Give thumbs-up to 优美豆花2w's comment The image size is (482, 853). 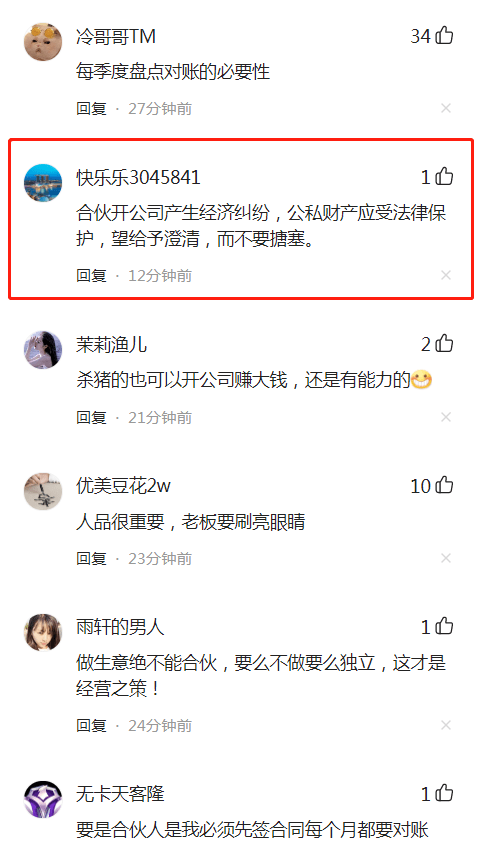444,485
